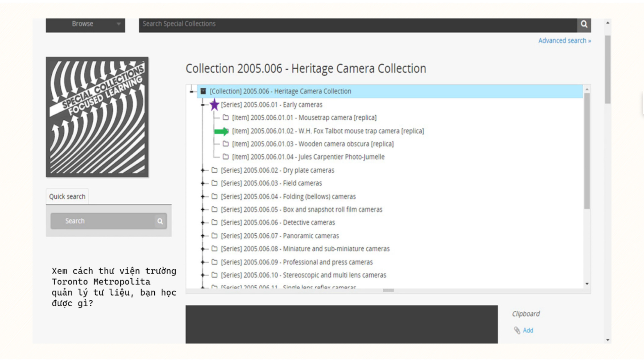Click the paperclip icon next to Add

point(517,330)
